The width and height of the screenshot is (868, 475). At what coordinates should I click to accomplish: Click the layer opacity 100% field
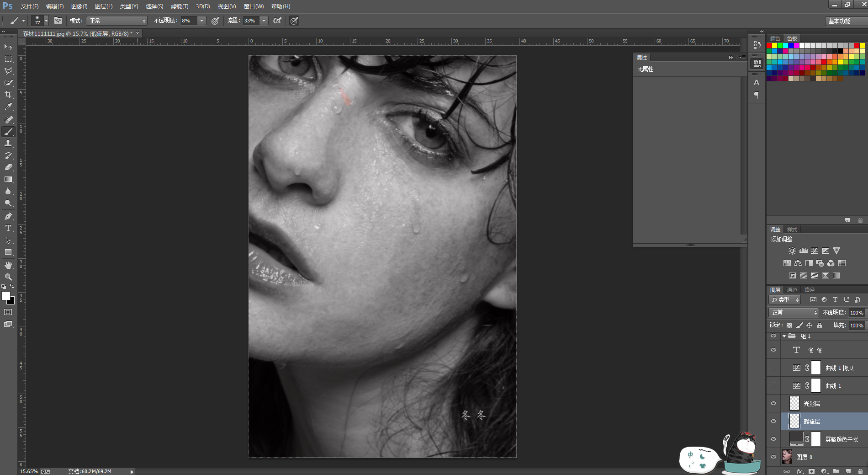(857, 313)
